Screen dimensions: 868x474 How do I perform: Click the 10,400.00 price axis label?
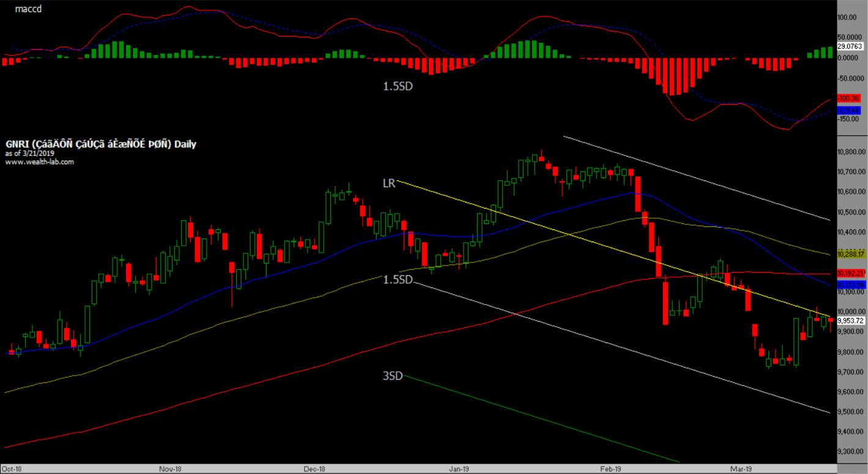851,232
